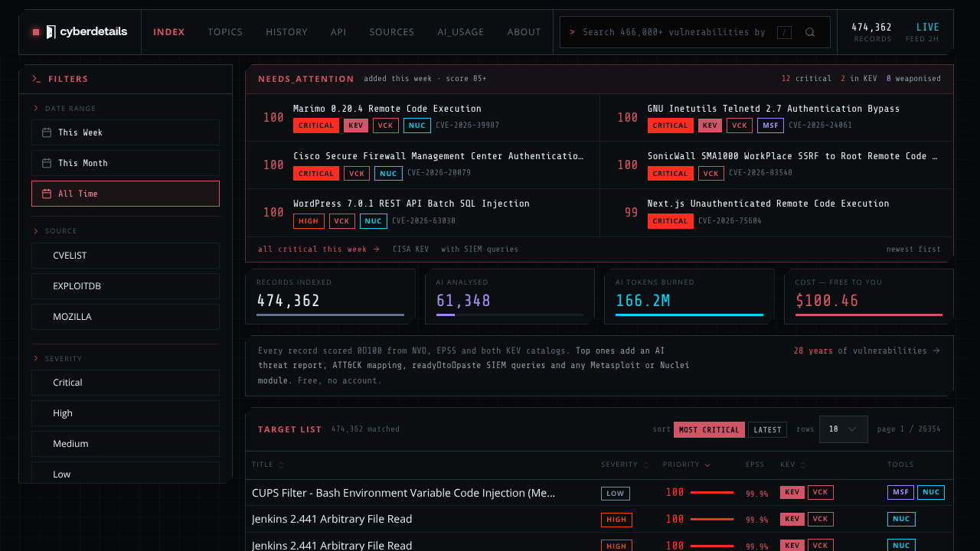Open the AI_USAGE nav tab
This screenshot has height=551, width=980.
click(x=461, y=32)
